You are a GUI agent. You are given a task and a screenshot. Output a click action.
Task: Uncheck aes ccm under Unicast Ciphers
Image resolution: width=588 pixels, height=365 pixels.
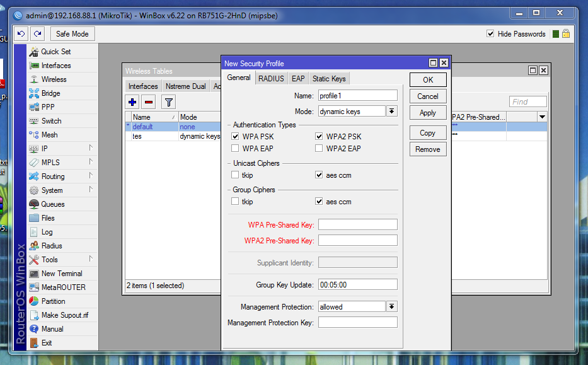319,175
